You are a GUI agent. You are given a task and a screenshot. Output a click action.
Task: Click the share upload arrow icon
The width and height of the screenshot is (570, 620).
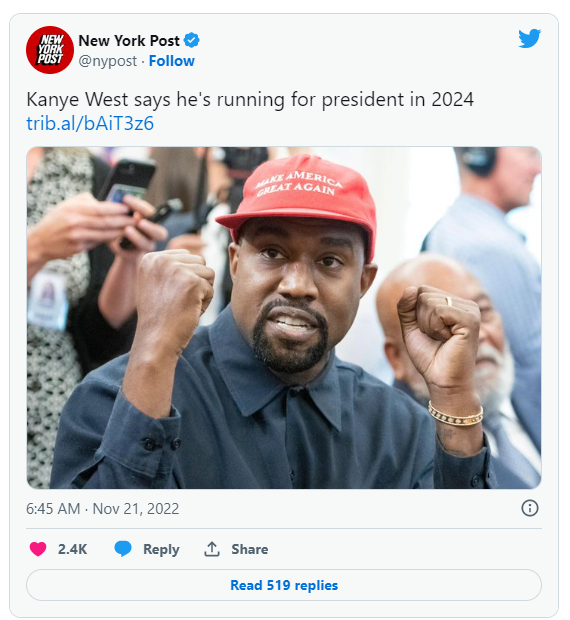(212, 549)
